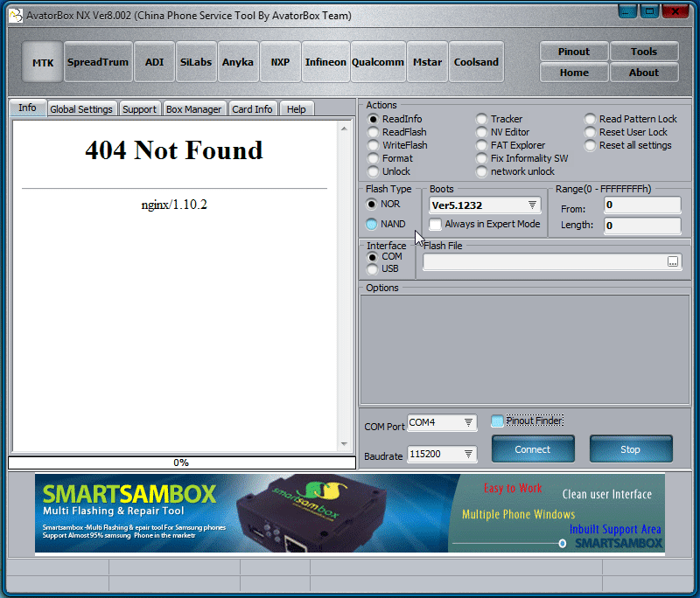Close the AvatorBox window
700x598 pixels.
point(675,11)
